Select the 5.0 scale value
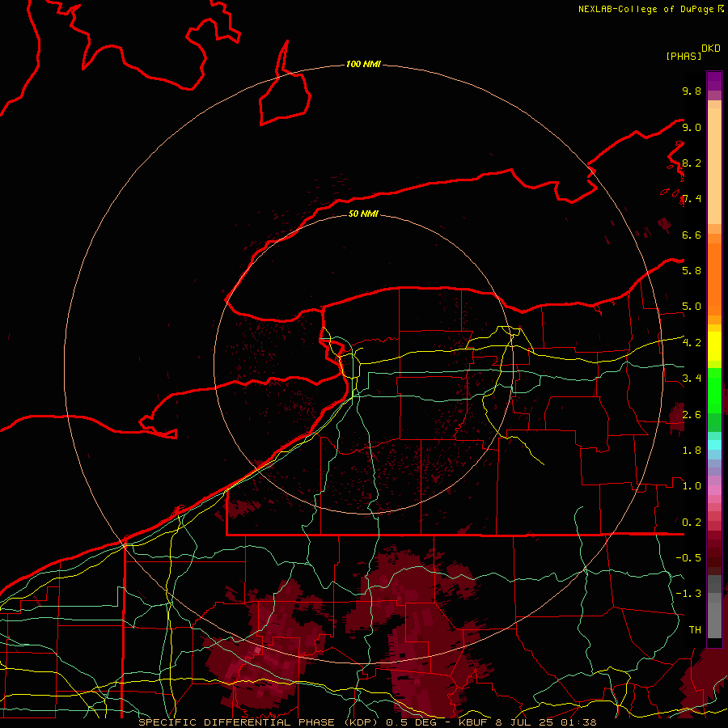This screenshot has width=728, height=728. pos(692,307)
